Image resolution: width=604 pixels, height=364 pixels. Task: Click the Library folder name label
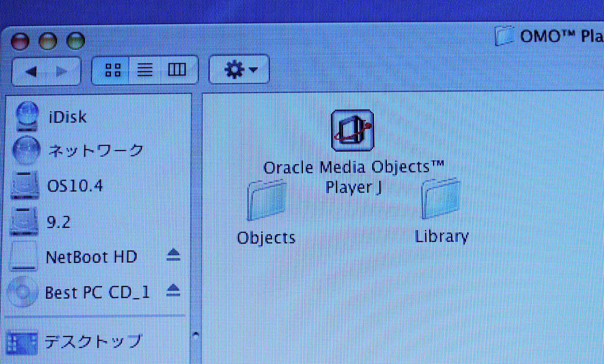442,236
